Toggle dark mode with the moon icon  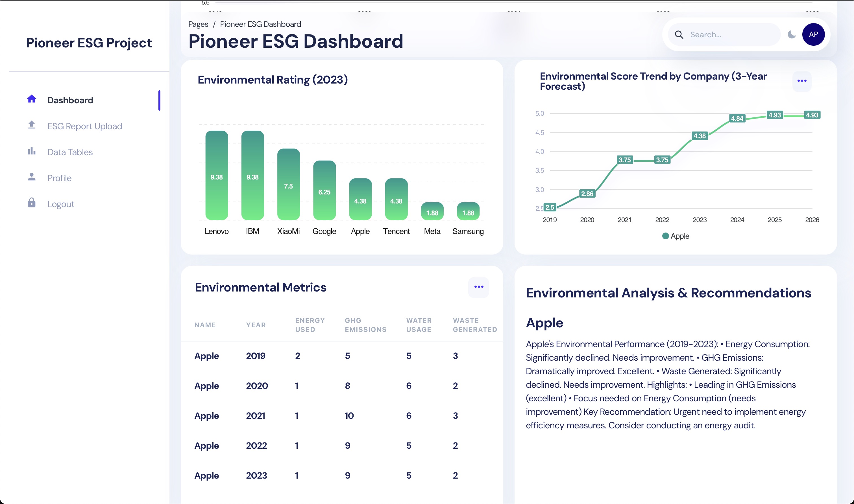click(x=792, y=35)
